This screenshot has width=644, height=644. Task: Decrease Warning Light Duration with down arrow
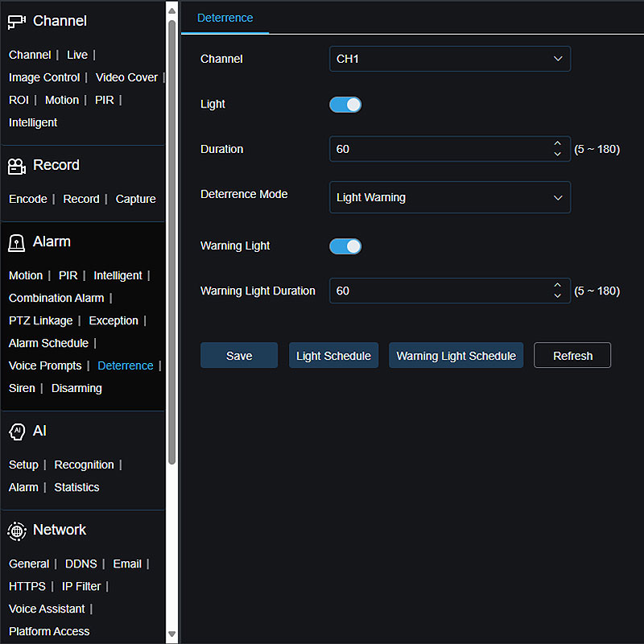(557, 296)
